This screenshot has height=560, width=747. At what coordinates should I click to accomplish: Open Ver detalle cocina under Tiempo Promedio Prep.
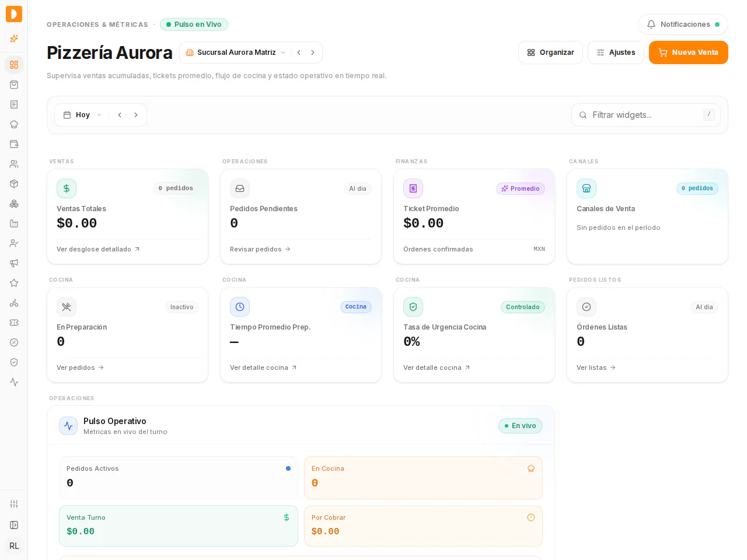(263, 367)
